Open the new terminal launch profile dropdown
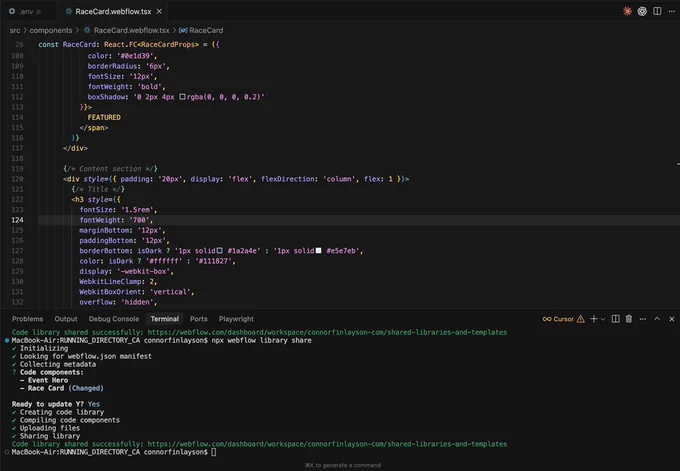This screenshot has width=680, height=471. point(603,319)
